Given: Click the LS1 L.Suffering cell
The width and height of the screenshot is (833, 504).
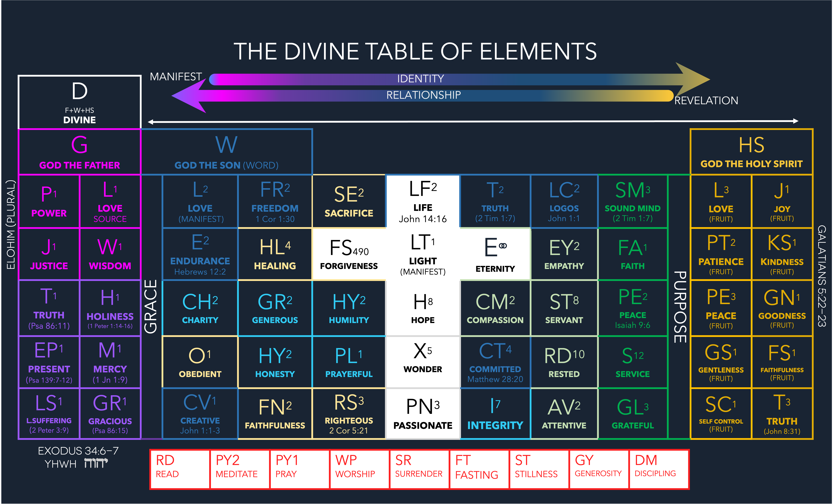Looking at the screenshot, I should coord(49,413).
